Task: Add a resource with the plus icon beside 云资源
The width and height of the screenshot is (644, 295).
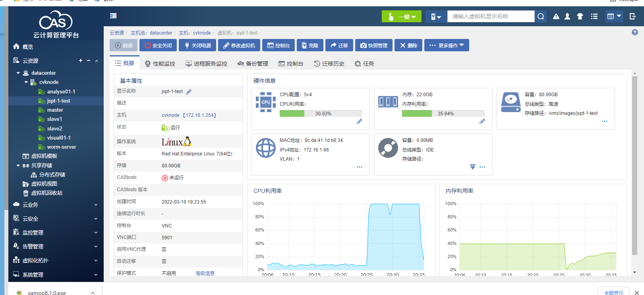Action: [81, 60]
